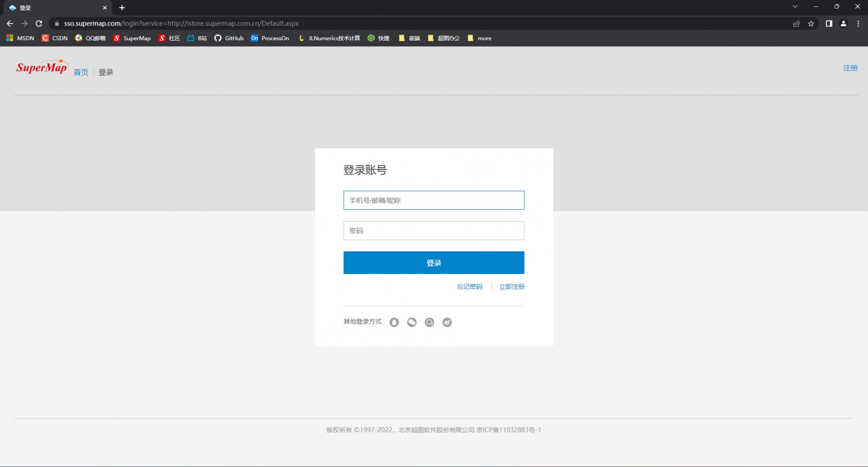868x467 pixels.
Task: Open the QQ邮箱 bookmark
Action: coord(90,38)
